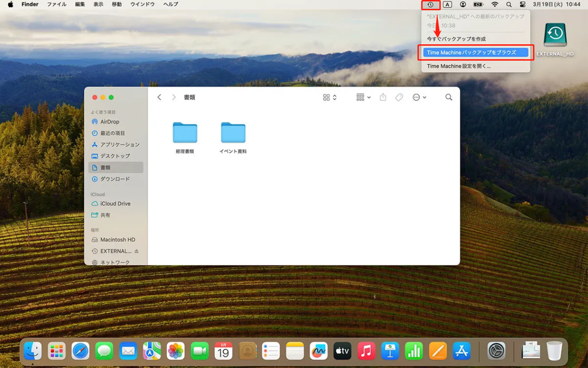Open the ファイル menu in the menu bar

[56, 4]
